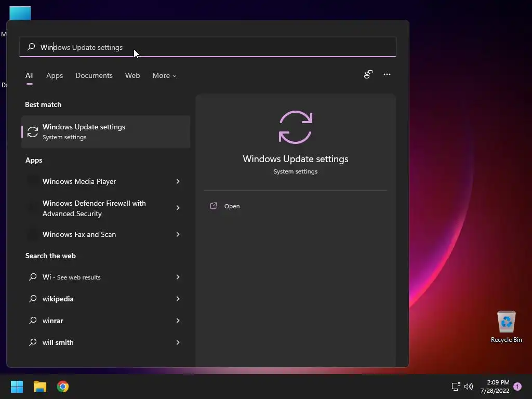Select the blue desktop icon at top left
Viewport: 532px width, 399px height.
point(20,13)
